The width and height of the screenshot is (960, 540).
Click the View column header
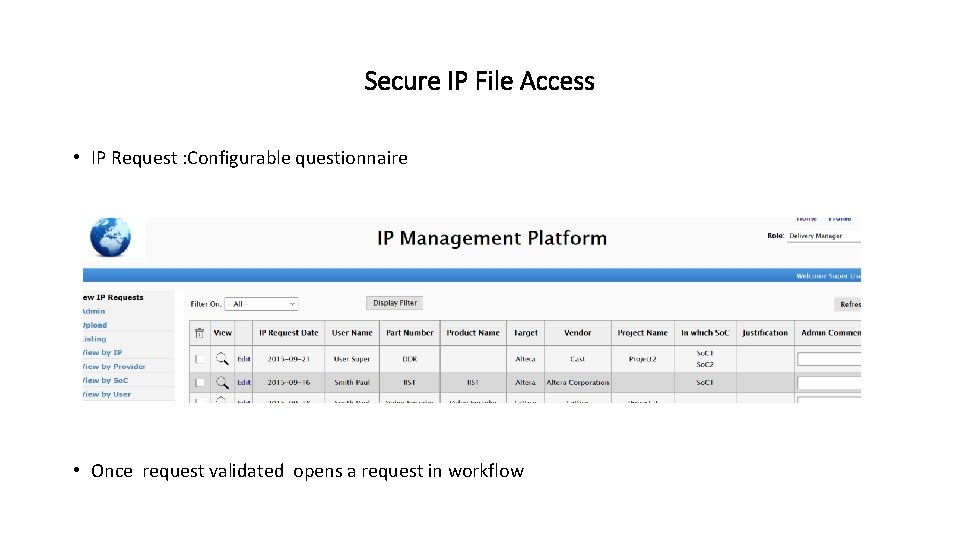click(x=222, y=333)
